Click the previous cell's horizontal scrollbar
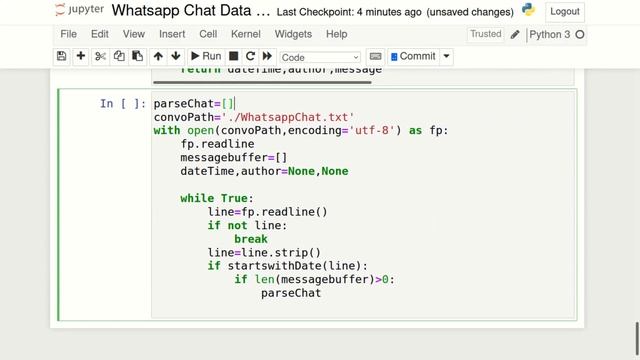Screen dimensions: 640x360 pyautogui.click(x=262, y=82)
